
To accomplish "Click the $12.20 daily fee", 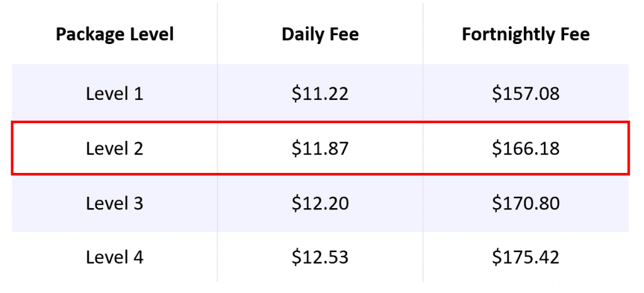I will (x=320, y=203).
